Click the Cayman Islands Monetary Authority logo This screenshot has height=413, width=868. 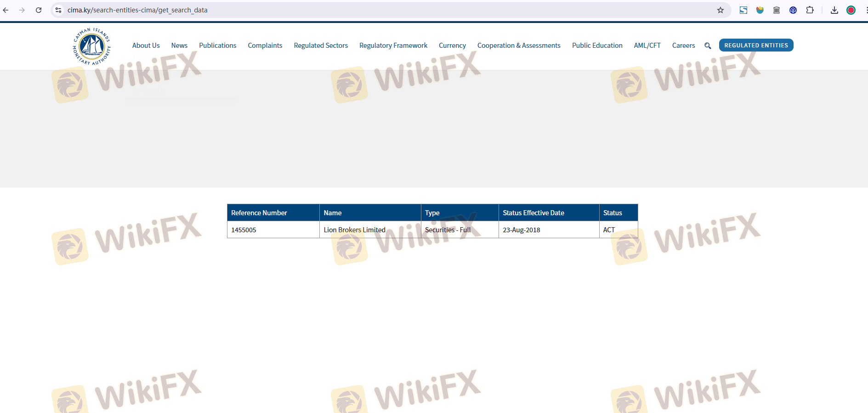click(92, 46)
